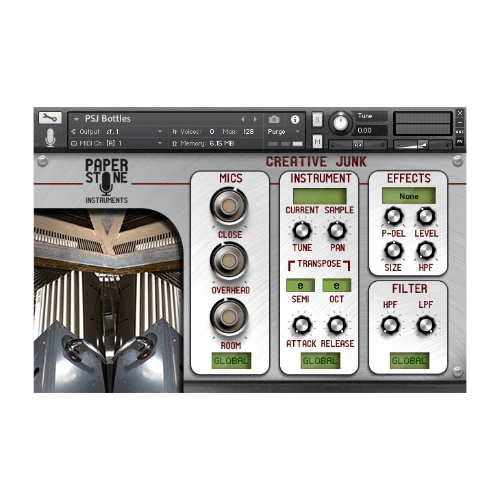Click the HPF knob in EFFECTS panel

426,251
